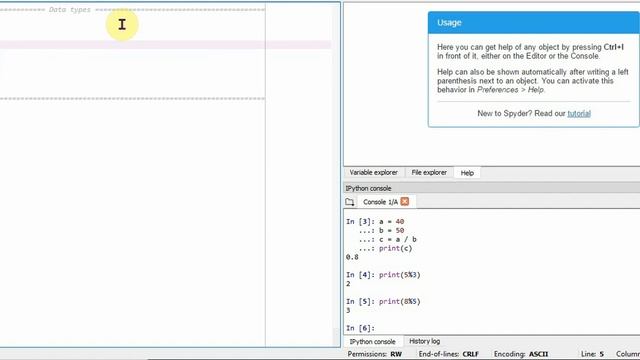Click the Line: 5 status entry
This screenshot has width=640, height=360.
click(x=592, y=354)
